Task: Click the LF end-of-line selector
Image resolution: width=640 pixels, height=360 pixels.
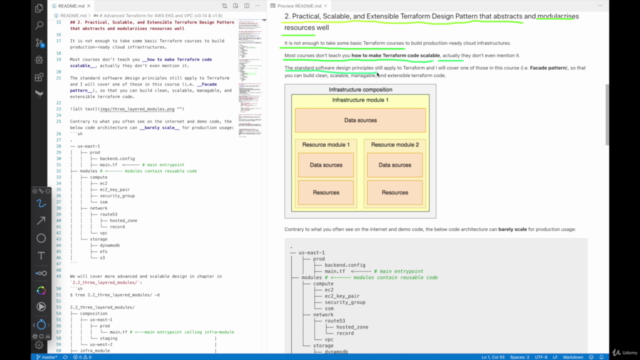Action: (x=555, y=357)
